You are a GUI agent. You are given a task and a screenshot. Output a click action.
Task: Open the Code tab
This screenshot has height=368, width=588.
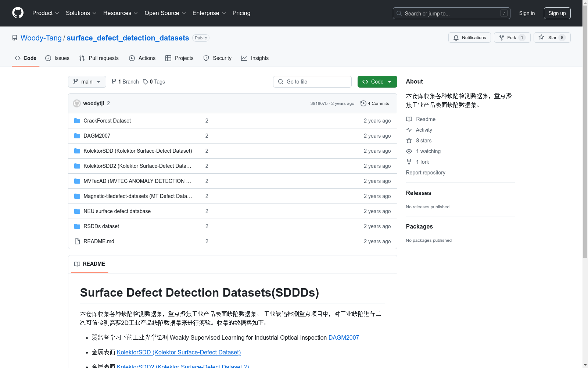coord(25,58)
